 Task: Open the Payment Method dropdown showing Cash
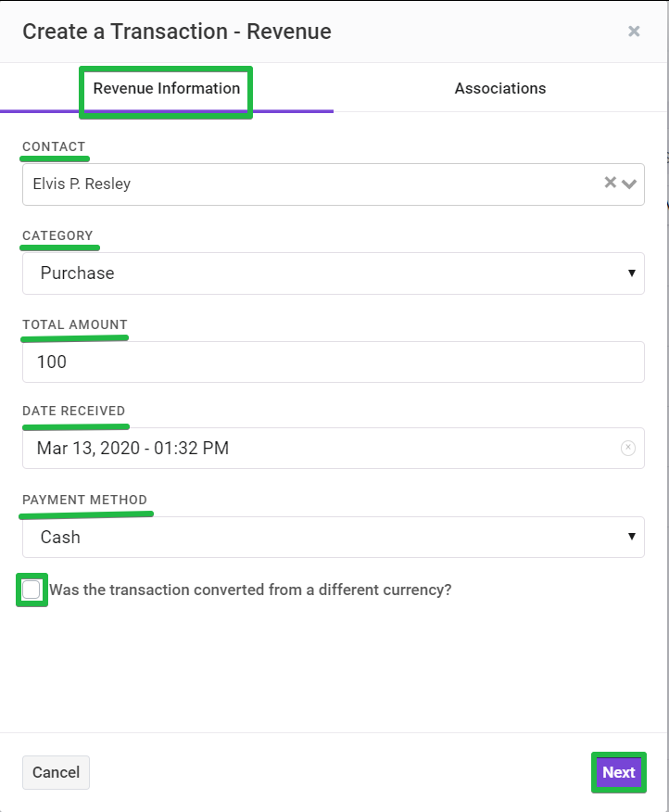point(334,537)
